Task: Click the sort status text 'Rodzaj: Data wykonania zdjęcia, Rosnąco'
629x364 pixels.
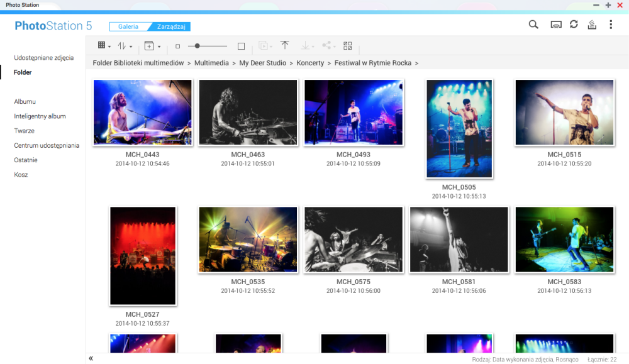Action: pyautogui.click(x=525, y=360)
